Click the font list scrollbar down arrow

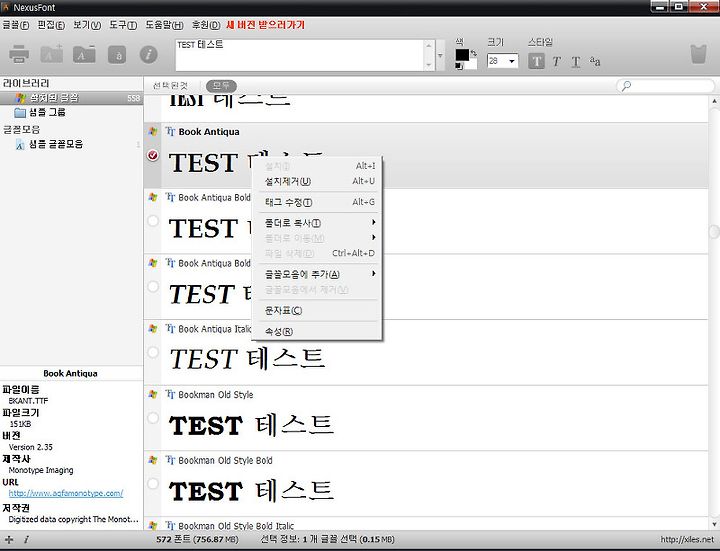(714, 524)
